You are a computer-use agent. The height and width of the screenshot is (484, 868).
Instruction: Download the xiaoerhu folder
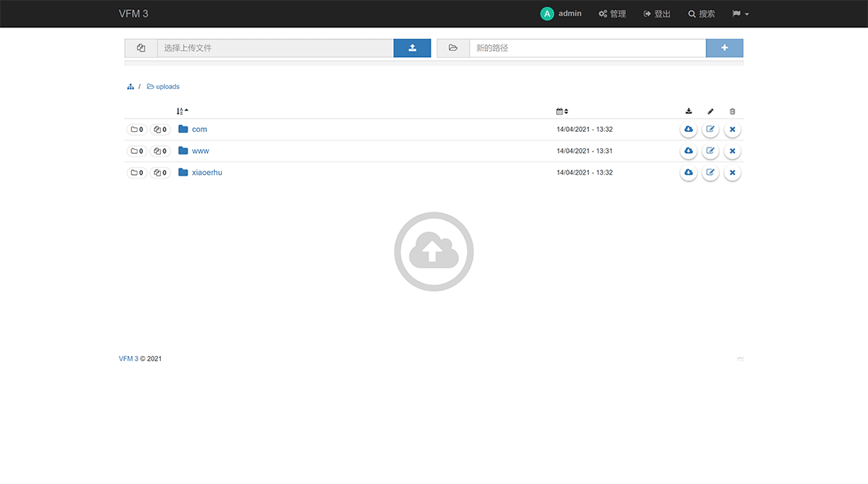(x=688, y=173)
